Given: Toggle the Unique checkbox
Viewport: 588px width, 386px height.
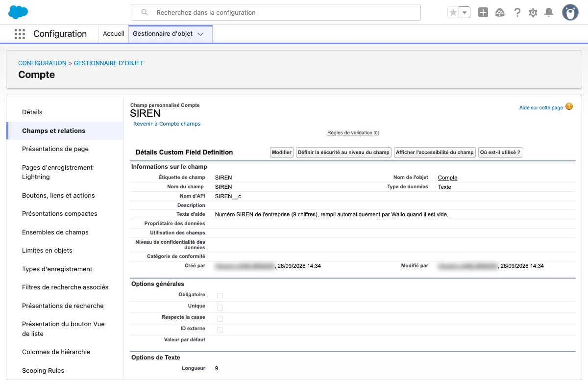Looking at the screenshot, I should (220, 308).
